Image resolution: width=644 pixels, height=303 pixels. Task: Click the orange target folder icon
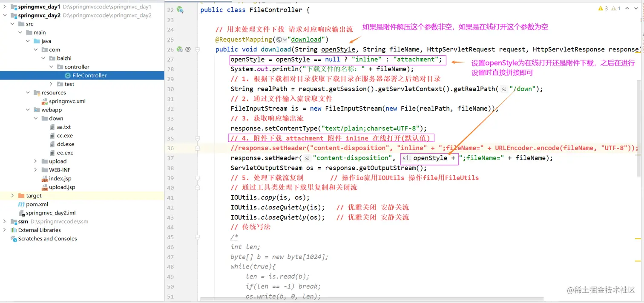(x=22, y=196)
